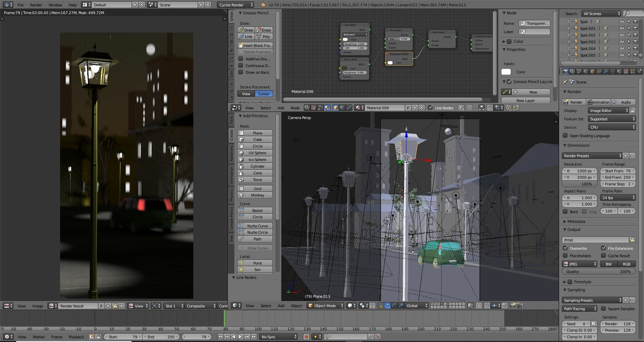Click the white Color input swatch

click(x=506, y=72)
